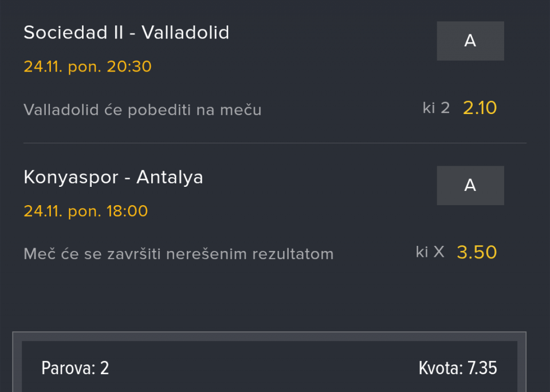Click the 'Parova: 2' pair count

coord(75,368)
